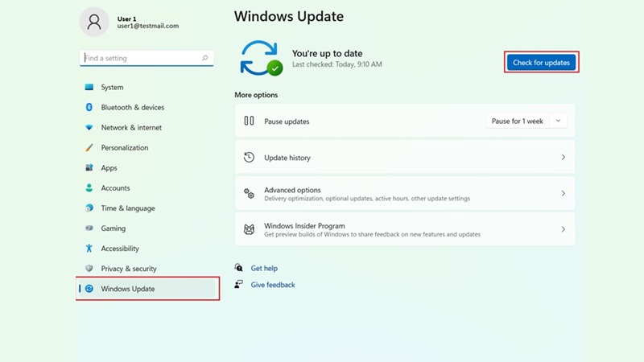Image resolution: width=644 pixels, height=362 pixels.
Task: Click the Advanced options title
Action: (292, 190)
